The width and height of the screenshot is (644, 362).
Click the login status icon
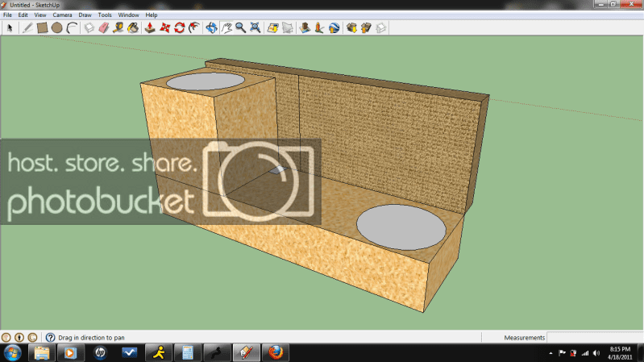tap(32, 337)
